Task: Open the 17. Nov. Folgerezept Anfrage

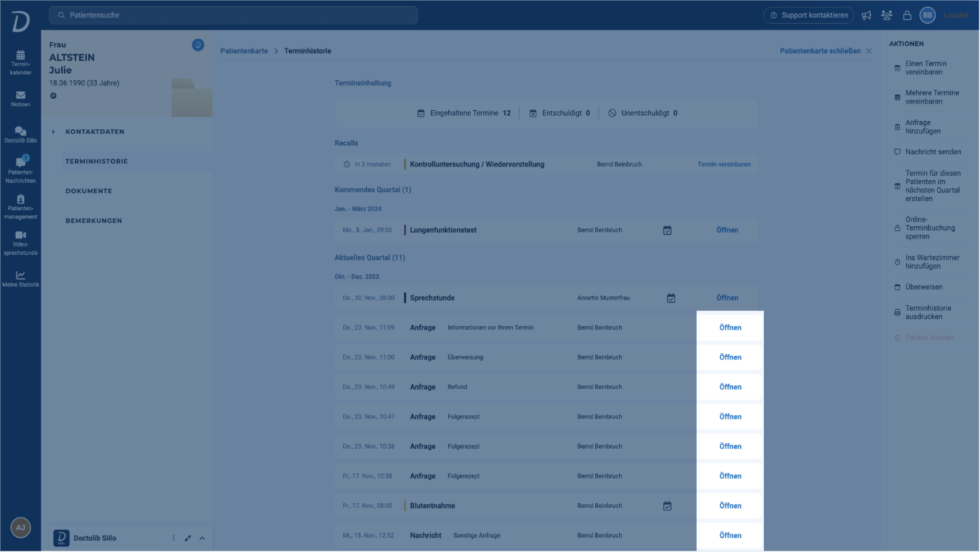Action: coord(731,476)
